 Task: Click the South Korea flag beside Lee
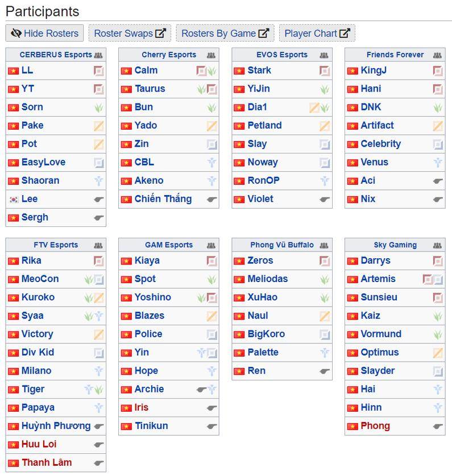[14, 200]
